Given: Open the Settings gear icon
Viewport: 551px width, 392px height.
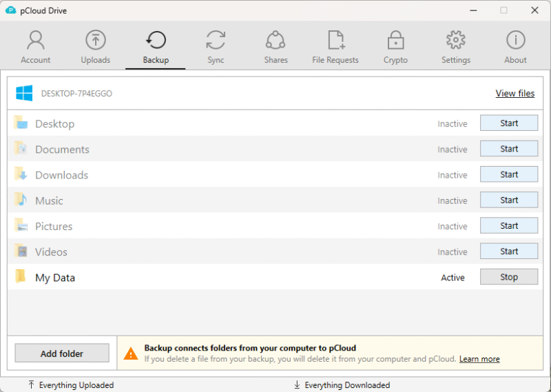Looking at the screenshot, I should (456, 40).
